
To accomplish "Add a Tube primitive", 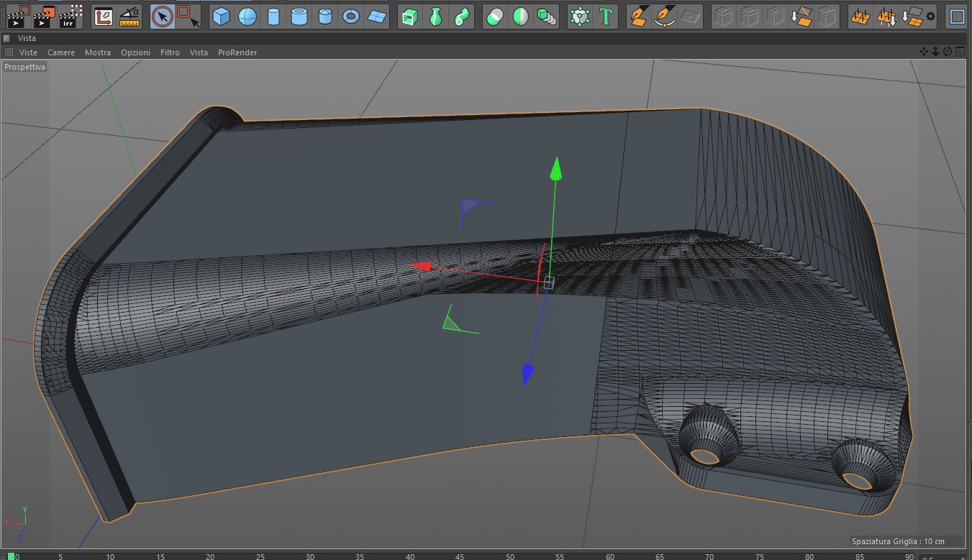I will click(x=299, y=17).
